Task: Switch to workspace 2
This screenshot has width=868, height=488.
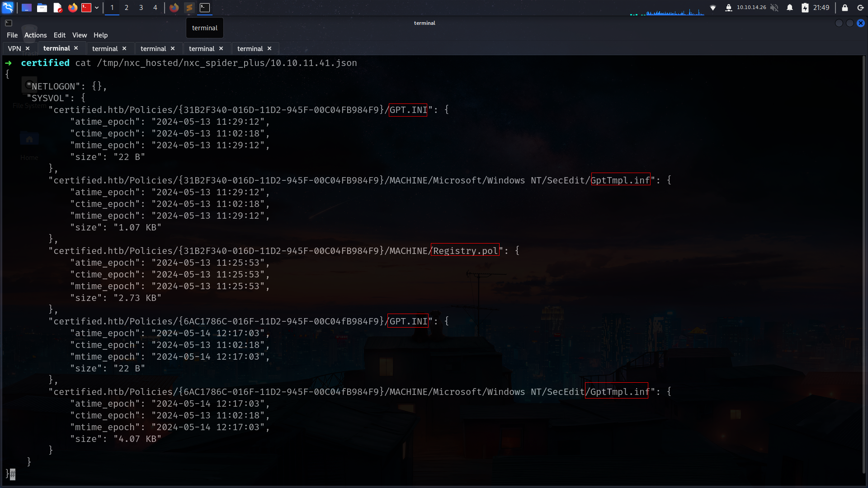Action: click(127, 8)
